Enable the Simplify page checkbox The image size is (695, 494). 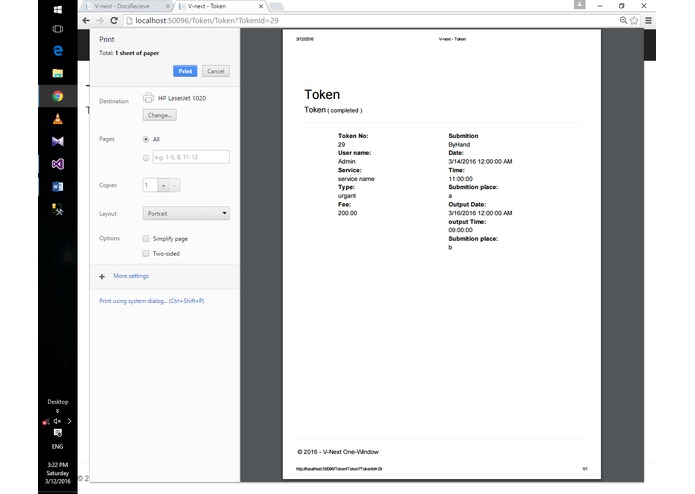pyautogui.click(x=146, y=238)
